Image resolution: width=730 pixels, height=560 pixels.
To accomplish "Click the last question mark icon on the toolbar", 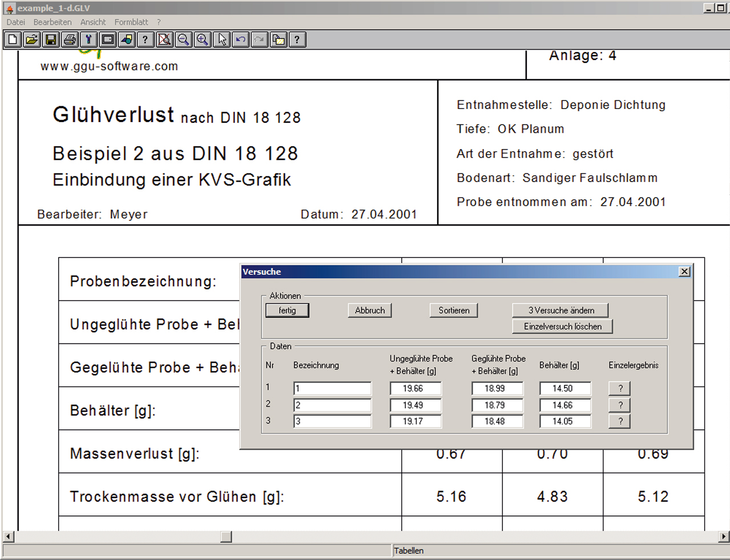I will (x=297, y=39).
